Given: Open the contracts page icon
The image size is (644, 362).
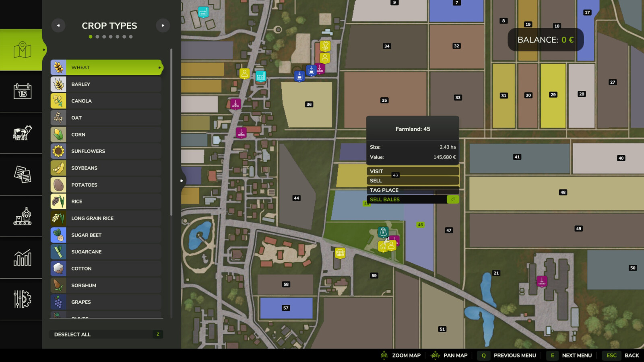Looking at the screenshot, I should [x=22, y=174].
